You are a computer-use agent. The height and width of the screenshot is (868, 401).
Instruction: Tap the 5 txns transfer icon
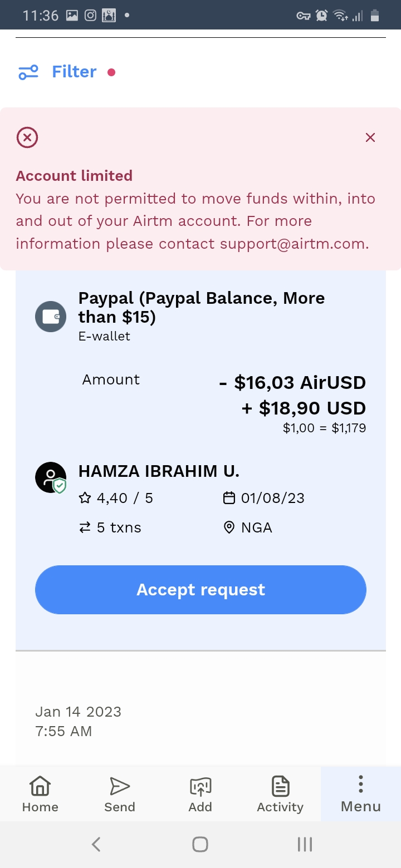coord(85,527)
